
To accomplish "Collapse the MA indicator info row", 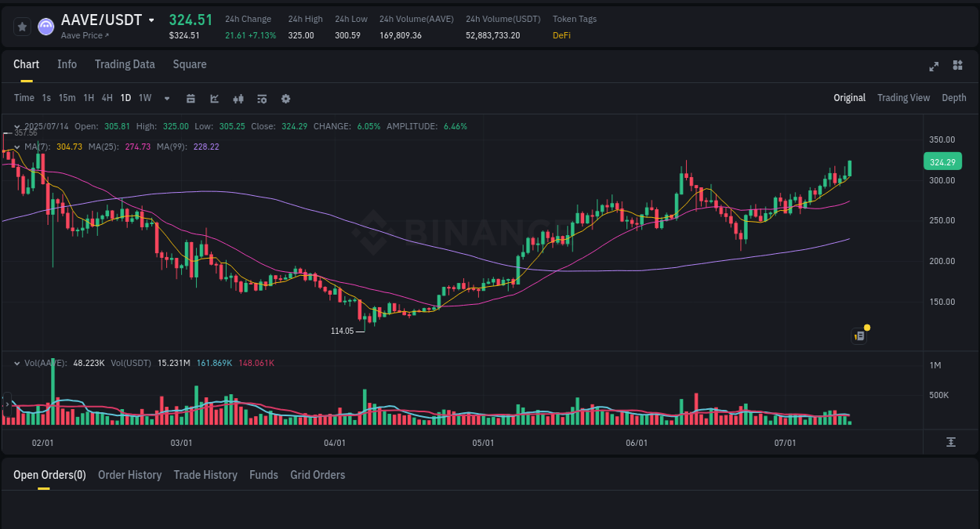I will (16, 146).
